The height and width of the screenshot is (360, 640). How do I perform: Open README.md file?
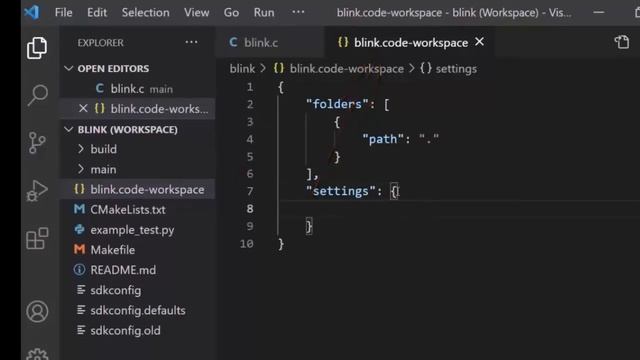(x=123, y=270)
